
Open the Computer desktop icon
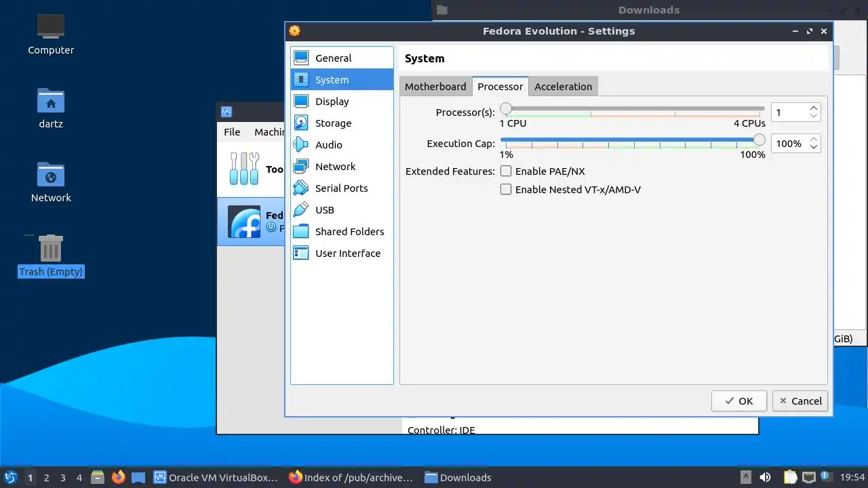pos(51,26)
